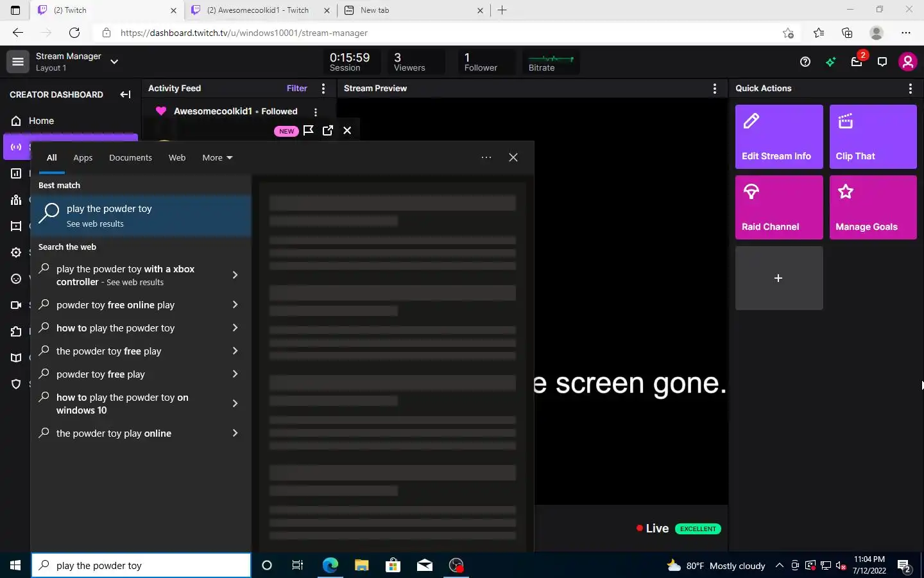
Task: Expand arrow for the powder toy free play
Action: pyautogui.click(x=235, y=351)
